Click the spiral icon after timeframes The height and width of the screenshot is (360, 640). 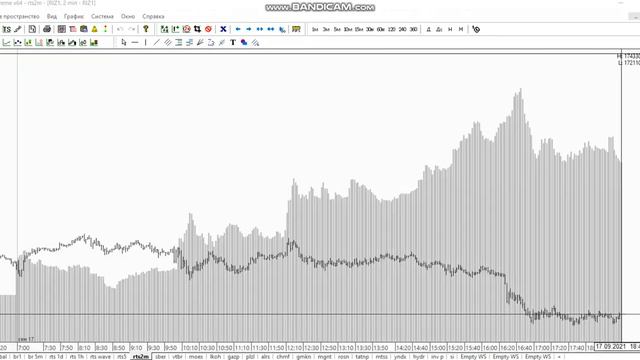point(476,29)
